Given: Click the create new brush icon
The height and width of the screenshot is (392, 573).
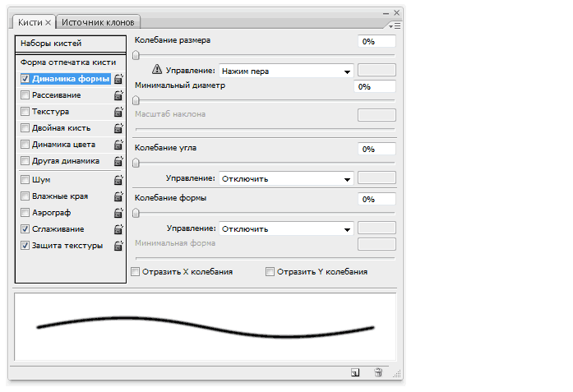Looking at the screenshot, I should click(x=354, y=372).
